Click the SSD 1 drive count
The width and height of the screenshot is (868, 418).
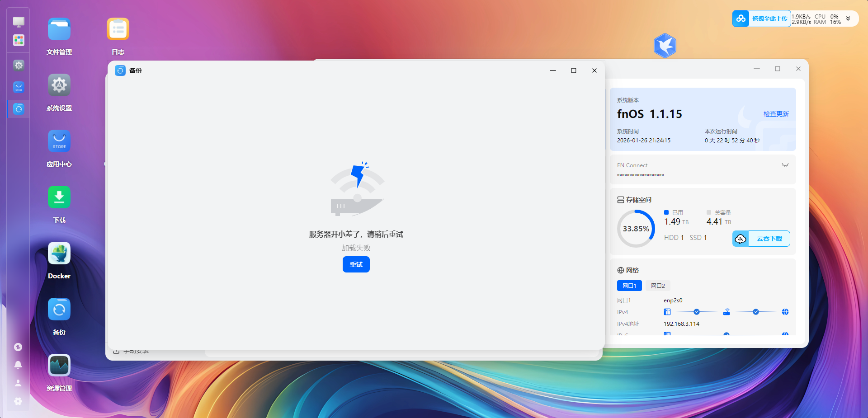click(698, 238)
